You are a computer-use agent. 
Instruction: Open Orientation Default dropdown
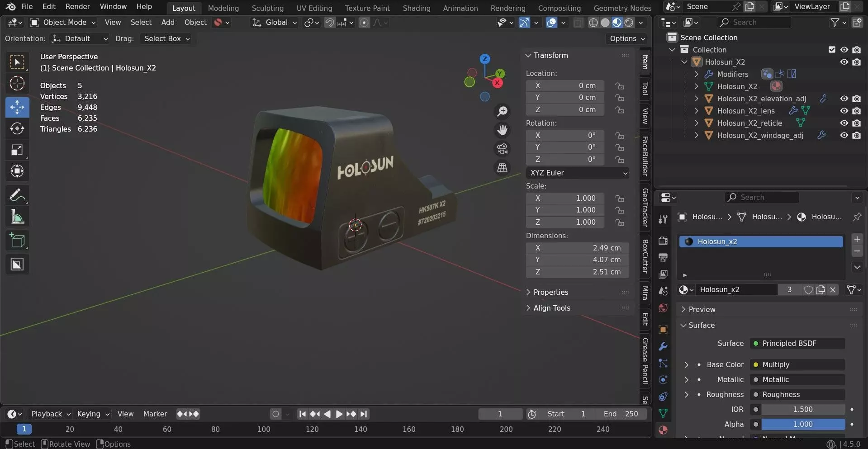coord(80,38)
